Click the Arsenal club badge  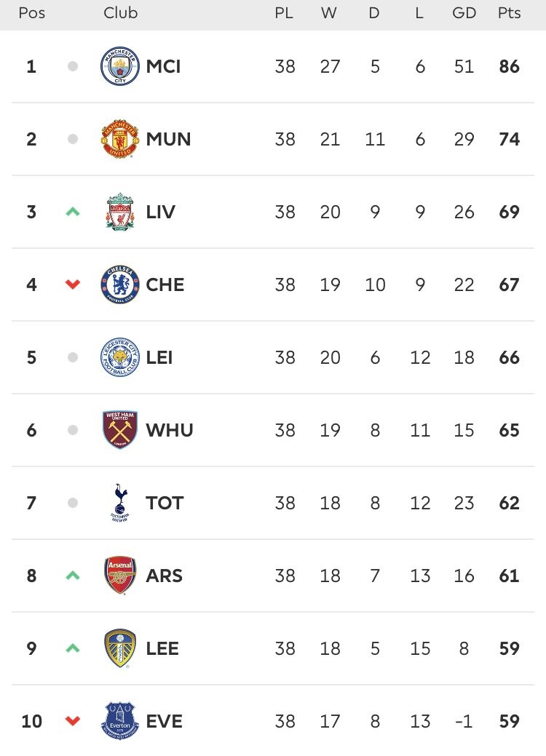tap(119, 576)
